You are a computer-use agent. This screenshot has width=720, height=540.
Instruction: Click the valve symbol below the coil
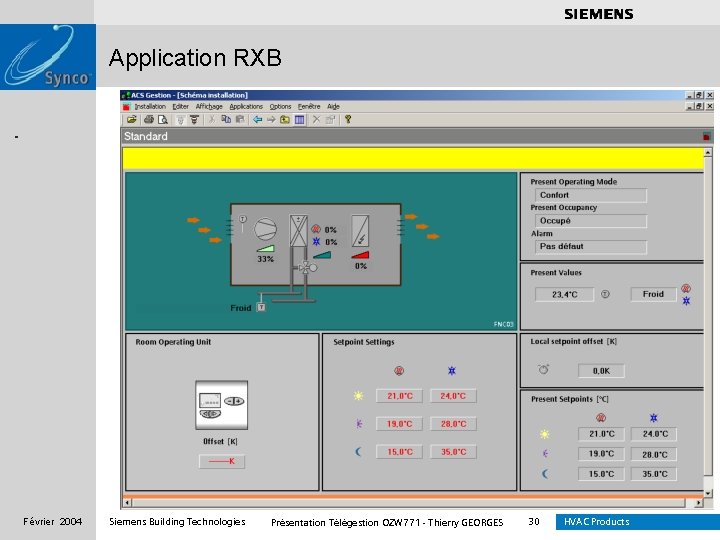pyautogui.click(x=307, y=267)
